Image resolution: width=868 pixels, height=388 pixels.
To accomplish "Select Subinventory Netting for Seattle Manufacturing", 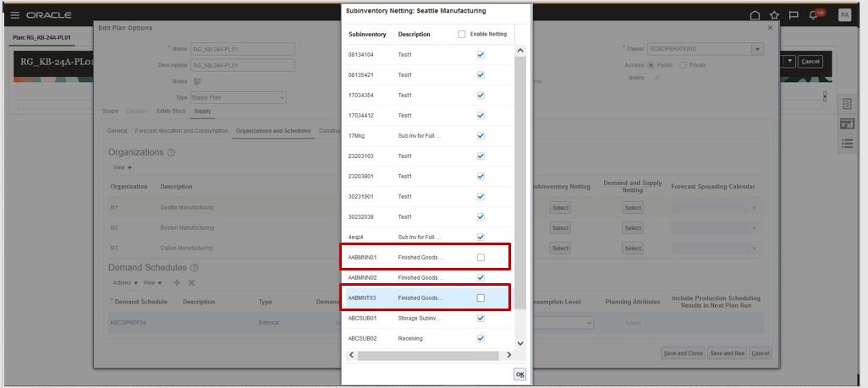I will tap(560, 208).
